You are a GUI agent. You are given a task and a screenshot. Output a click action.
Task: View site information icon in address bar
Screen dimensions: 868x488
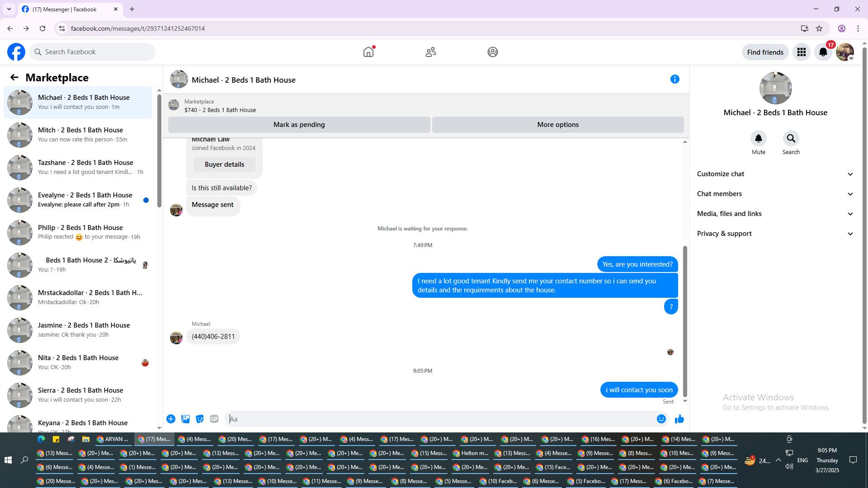pyautogui.click(x=62, y=28)
